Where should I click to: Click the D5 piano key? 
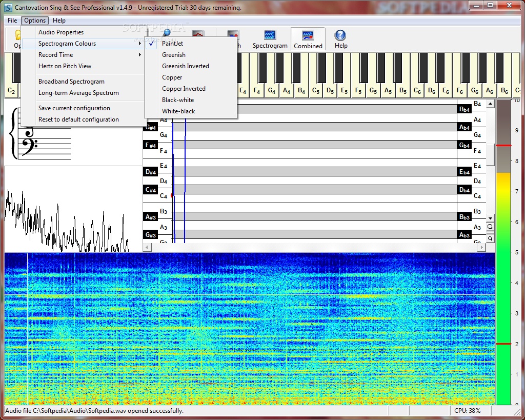(330, 90)
